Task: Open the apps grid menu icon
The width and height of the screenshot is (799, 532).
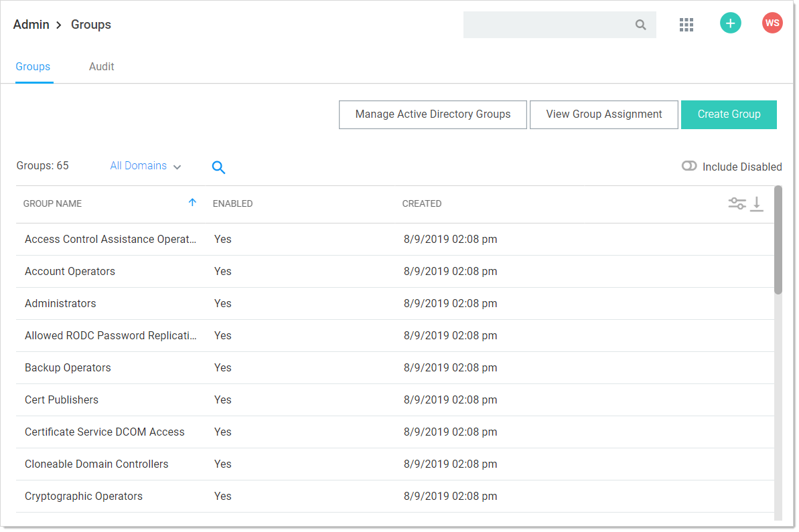Action: tap(686, 25)
